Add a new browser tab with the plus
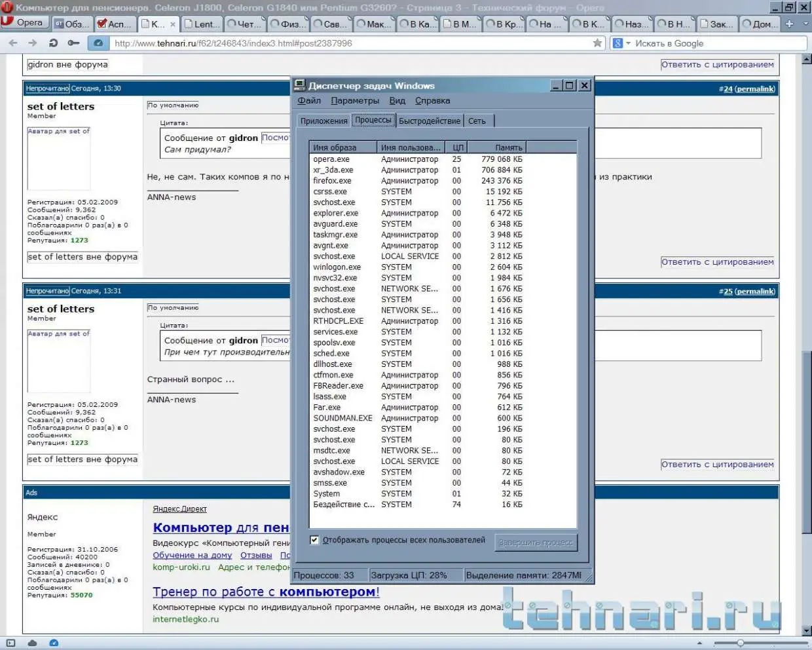 (x=790, y=24)
